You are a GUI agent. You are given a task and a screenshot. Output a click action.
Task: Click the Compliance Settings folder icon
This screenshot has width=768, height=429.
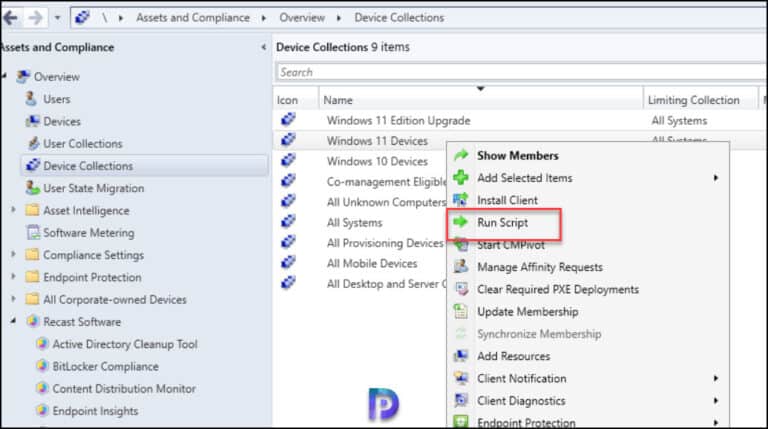coord(32,255)
